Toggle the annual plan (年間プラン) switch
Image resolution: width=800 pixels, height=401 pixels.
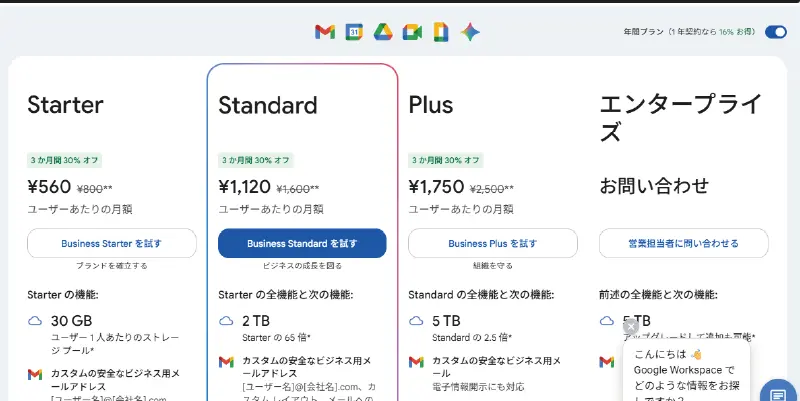(x=776, y=32)
